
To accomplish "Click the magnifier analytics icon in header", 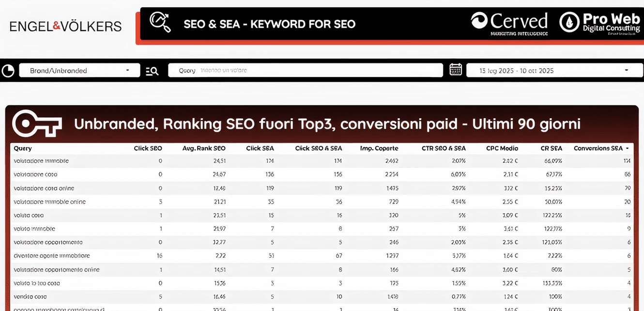I will coord(160,23).
